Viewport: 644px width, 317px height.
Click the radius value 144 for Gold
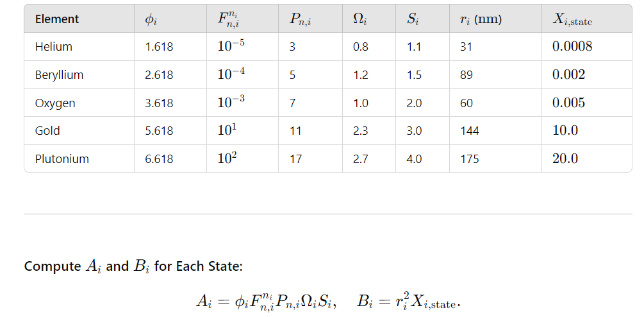(x=470, y=131)
